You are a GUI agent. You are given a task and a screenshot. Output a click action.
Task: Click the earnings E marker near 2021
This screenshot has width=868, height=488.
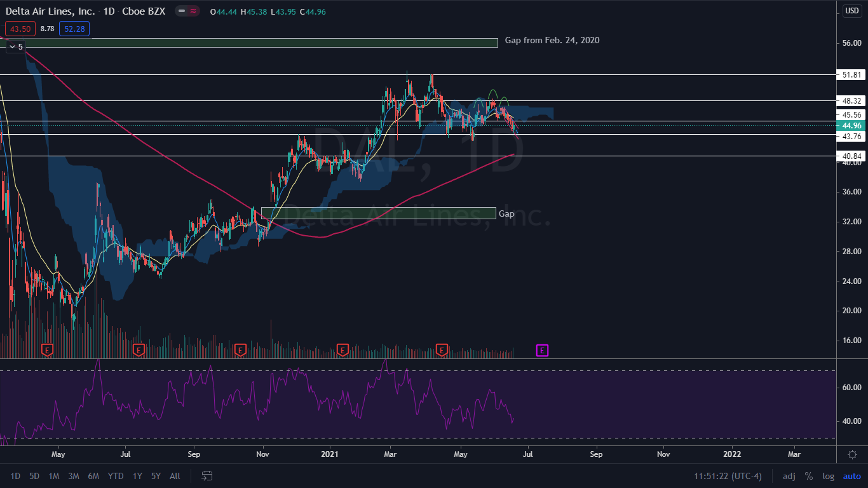342,349
